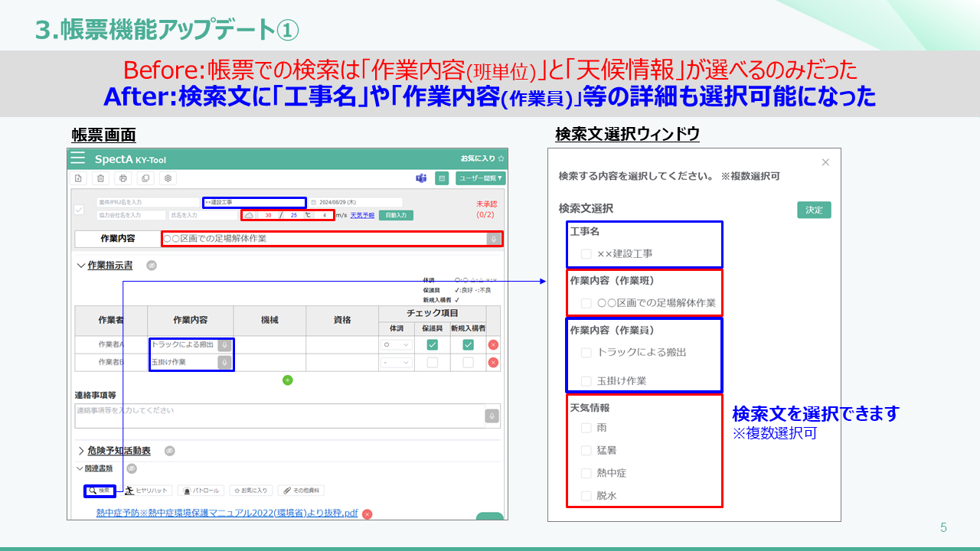Collapse the 作業指示書 section
The width and height of the screenshot is (980, 551).
[82, 266]
